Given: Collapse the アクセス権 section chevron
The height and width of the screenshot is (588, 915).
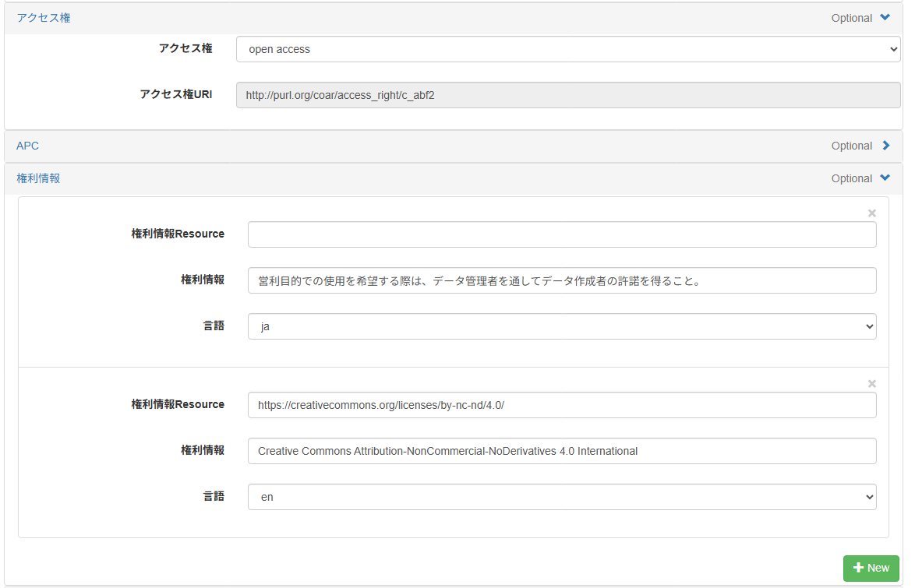Looking at the screenshot, I should pyautogui.click(x=885, y=18).
